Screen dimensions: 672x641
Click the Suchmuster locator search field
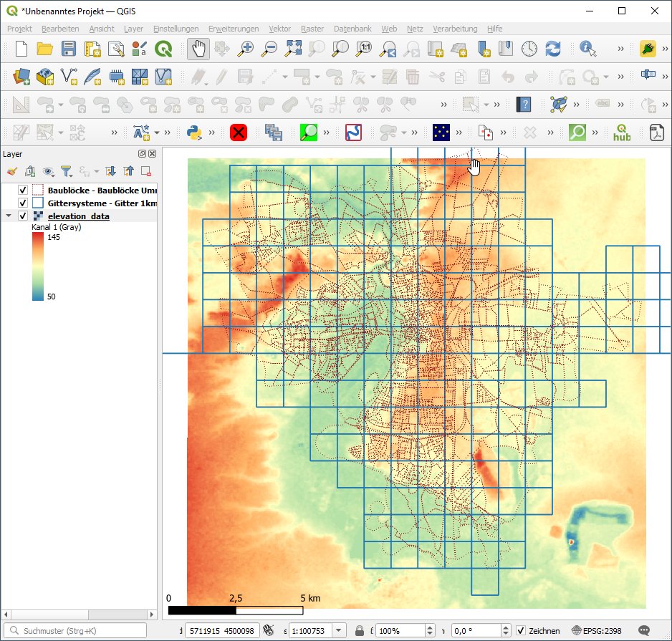coord(75,630)
